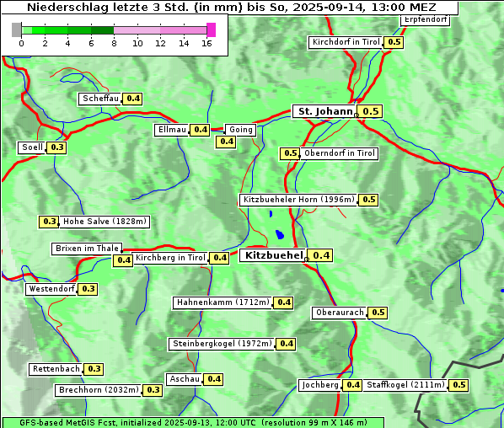Click the 0.4 value right of Kirchberg in Tirol
Image resolution: width=504 pixels, height=428 pixels.
coord(219,258)
